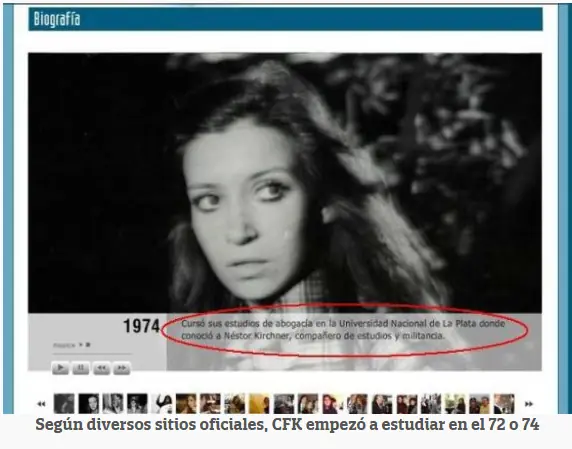Click the small stop icon beside the faded label
The image size is (572, 449).
coord(88,345)
